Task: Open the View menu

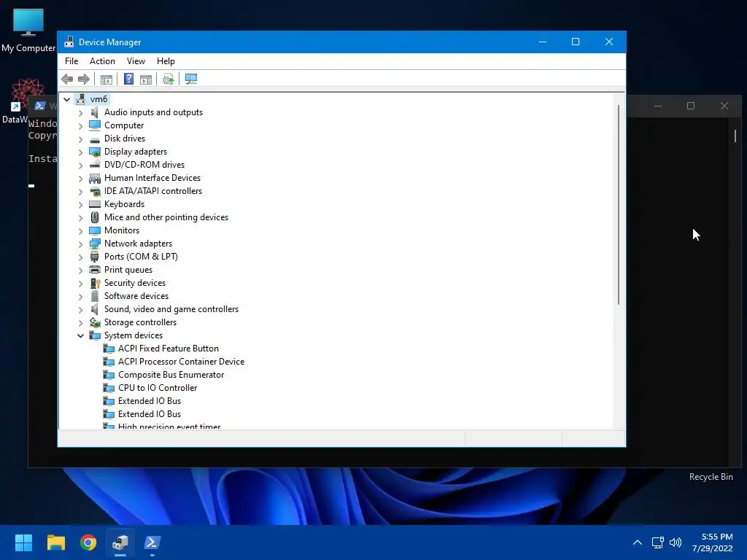Action: [x=136, y=61]
